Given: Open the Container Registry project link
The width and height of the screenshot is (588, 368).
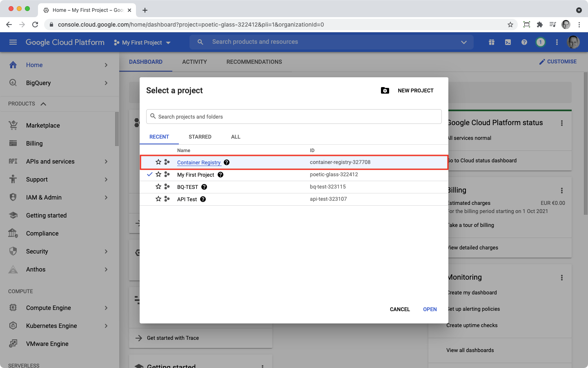Looking at the screenshot, I should coord(199,163).
